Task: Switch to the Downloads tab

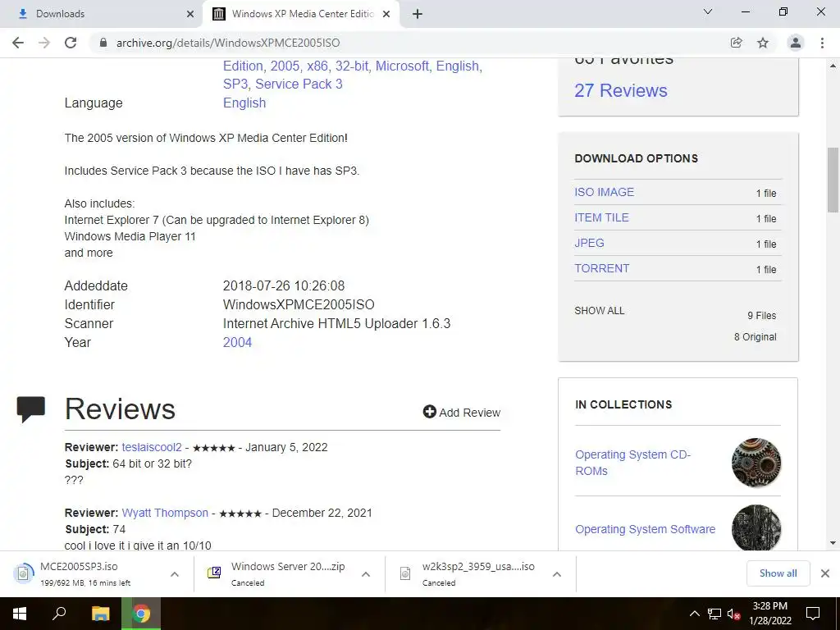Action: coord(102,14)
